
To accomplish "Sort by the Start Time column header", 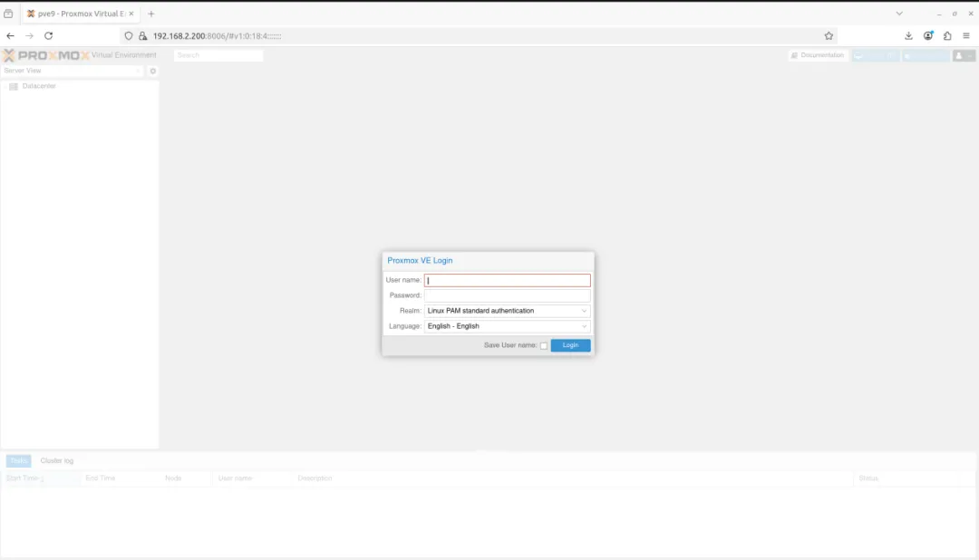I will point(40,478).
